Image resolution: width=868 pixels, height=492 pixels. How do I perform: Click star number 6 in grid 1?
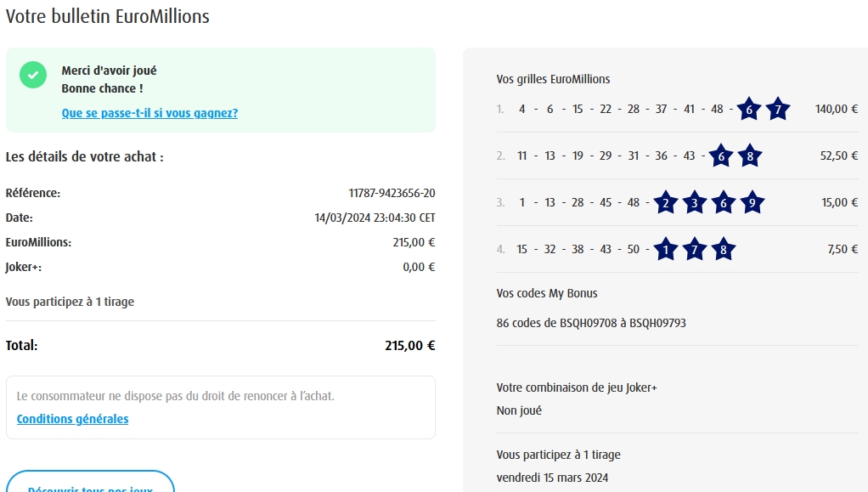(x=749, y=110)
